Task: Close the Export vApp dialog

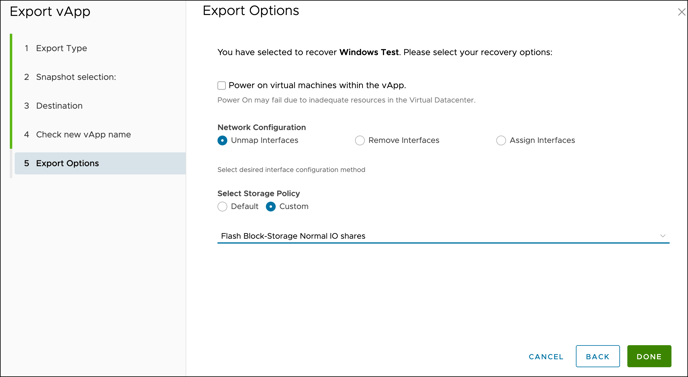Action: click(x=681, y=12)
